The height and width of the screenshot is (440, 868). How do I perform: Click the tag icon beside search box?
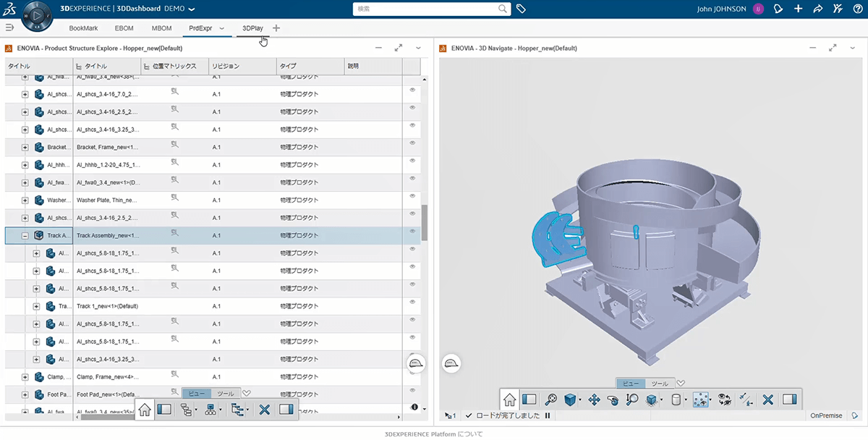pyautogui.click(x=522, y=9)
